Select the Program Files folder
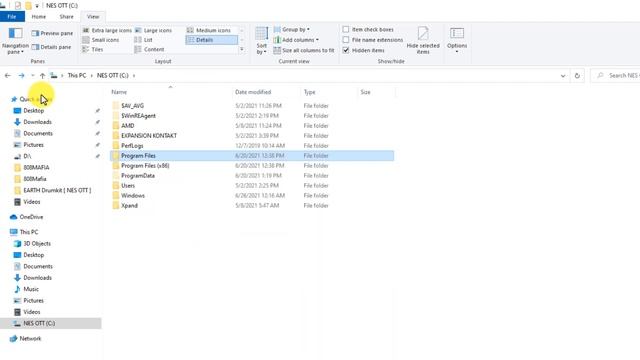 [252, 156]
